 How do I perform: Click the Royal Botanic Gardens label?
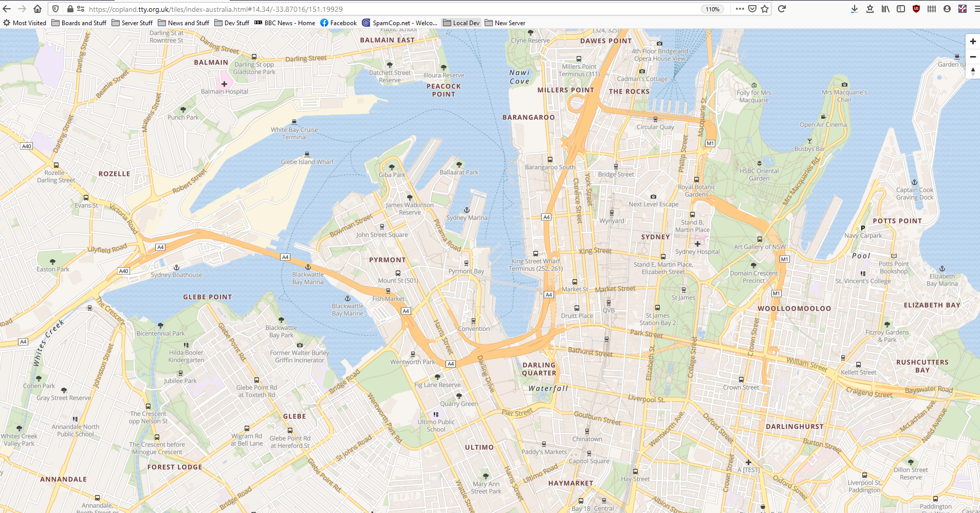coord(696,191)
